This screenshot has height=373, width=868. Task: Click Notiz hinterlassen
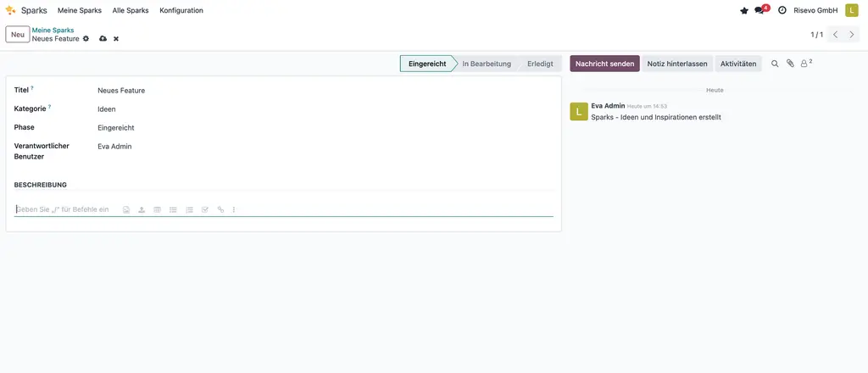click(677, 64)
